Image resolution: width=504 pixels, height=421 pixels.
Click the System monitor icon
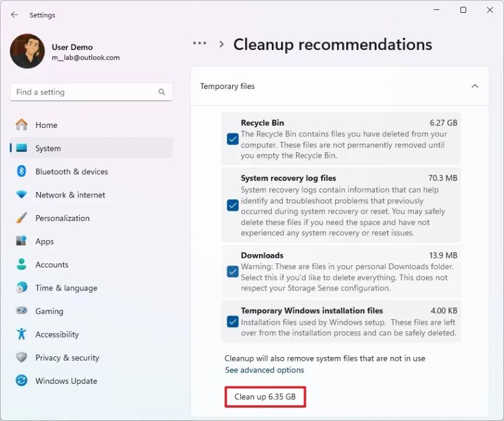[x=21, y=148]
